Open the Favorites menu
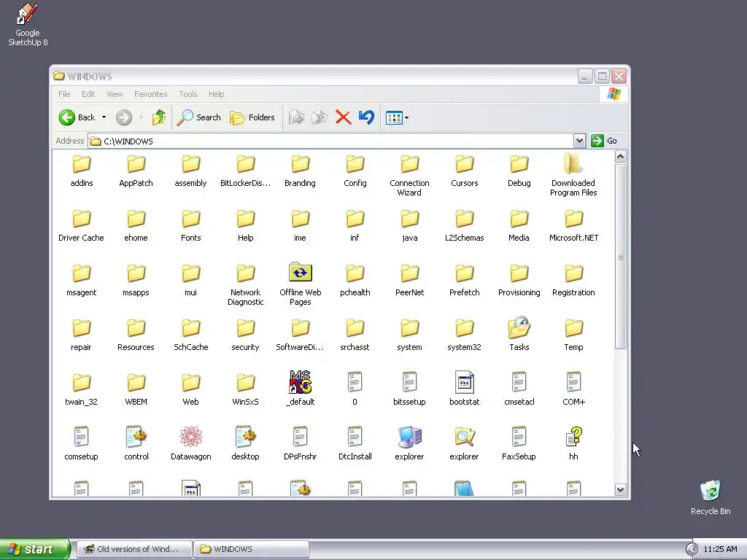This screenshot has height=560, width=747. (x=150, y=94)
